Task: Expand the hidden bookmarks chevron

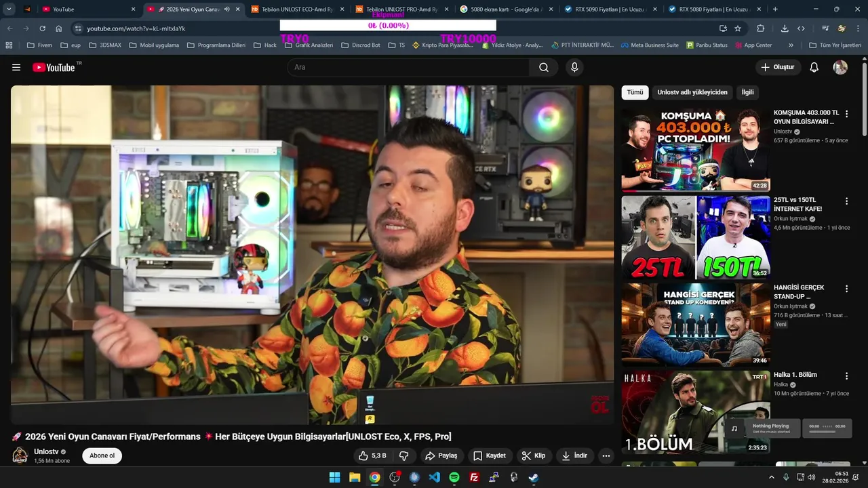Action: (x=791, y=45)
